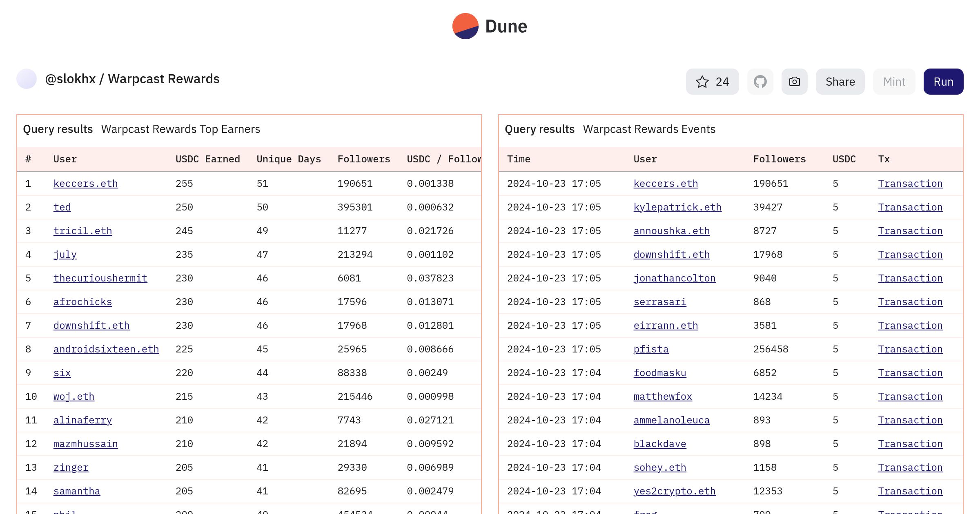Open keccers.eth in Top Earners table
Image resolution: width=980 pixels, height=514 pixels.
point(85,184)
